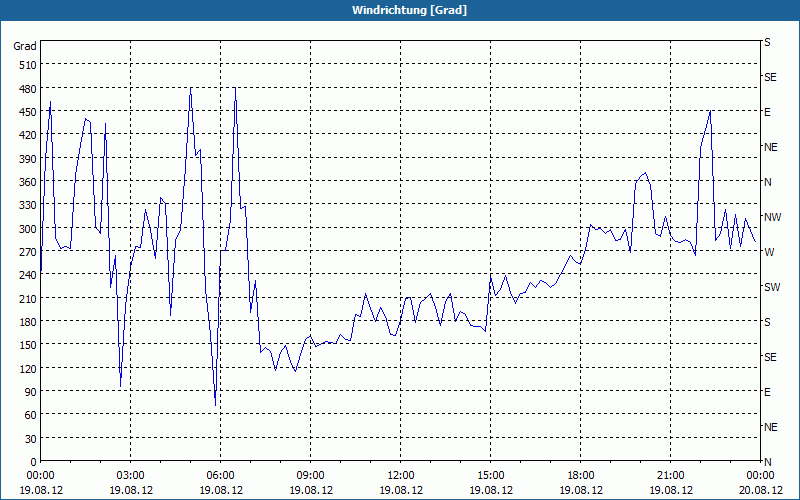Click the 19.08.12 date beneath 12:00
This screenshot has width=800, height=500.
click(401, 490)
